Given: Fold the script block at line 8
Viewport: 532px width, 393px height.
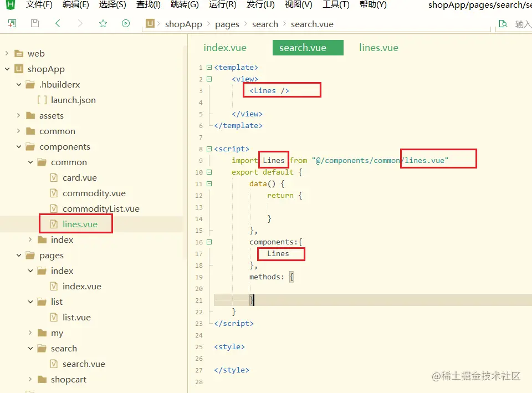Looking at the screenshot, I should click(x=209, y=149).
